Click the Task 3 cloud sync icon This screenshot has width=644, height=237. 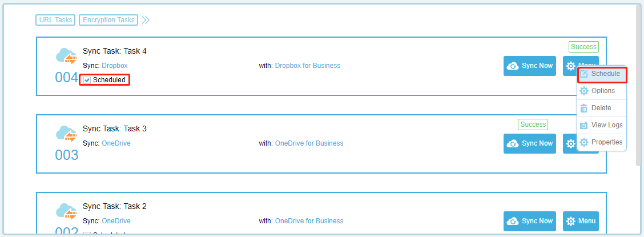[66, 135]
